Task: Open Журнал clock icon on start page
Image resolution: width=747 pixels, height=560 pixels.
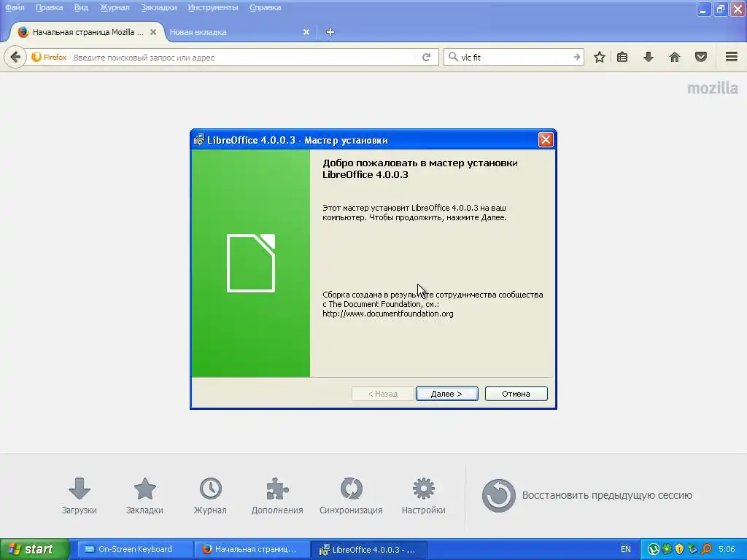Action: [x=210, y=496]
